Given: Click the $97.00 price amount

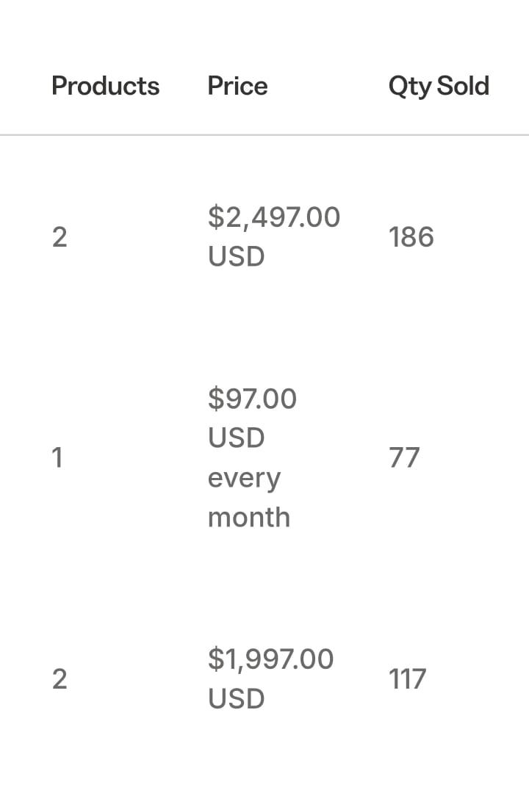Looking at the screenshot, I should click(x=252, y=399).
